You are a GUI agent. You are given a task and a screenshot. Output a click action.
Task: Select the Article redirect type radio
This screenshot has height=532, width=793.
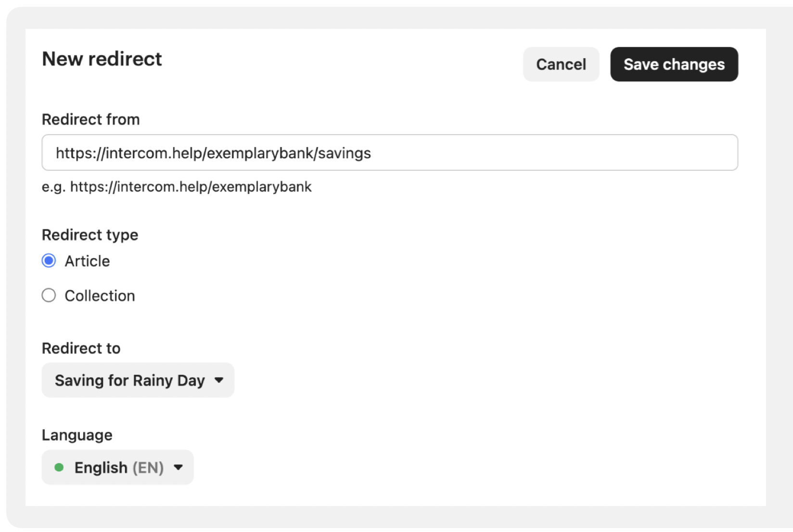coord(49,261)
